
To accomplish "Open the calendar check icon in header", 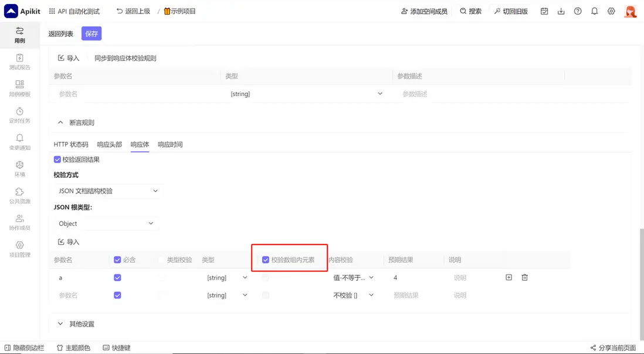I will (544, 12).
